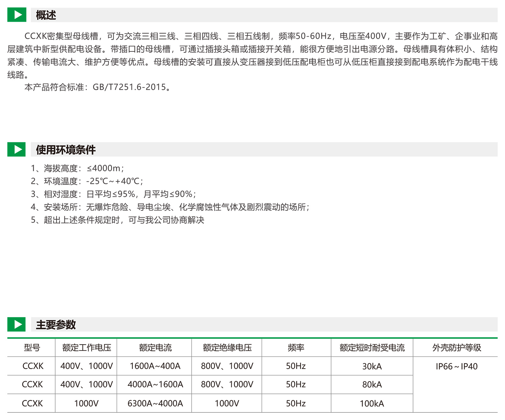
Task: Select the 使用环境条件 section heading
Action: click(x=66, y=150)
